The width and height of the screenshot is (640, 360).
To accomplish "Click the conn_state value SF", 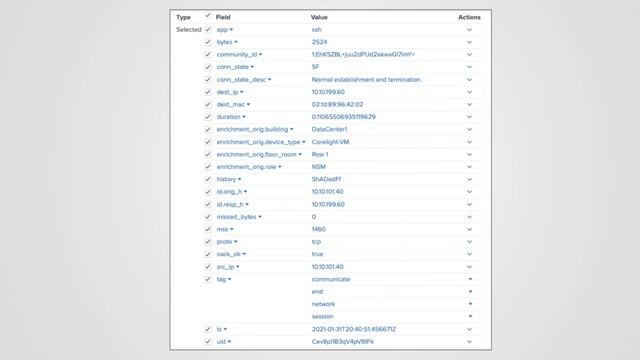I will click(316, 67).
